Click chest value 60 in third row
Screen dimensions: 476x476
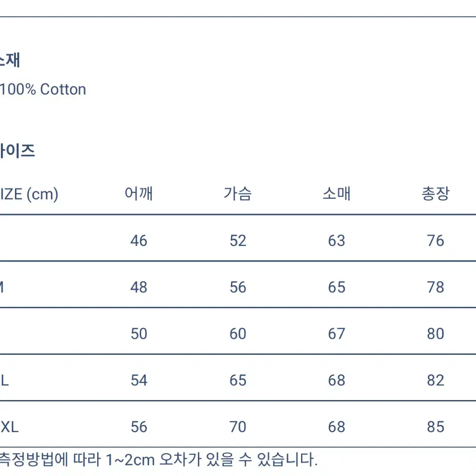(x=238, y=334)
